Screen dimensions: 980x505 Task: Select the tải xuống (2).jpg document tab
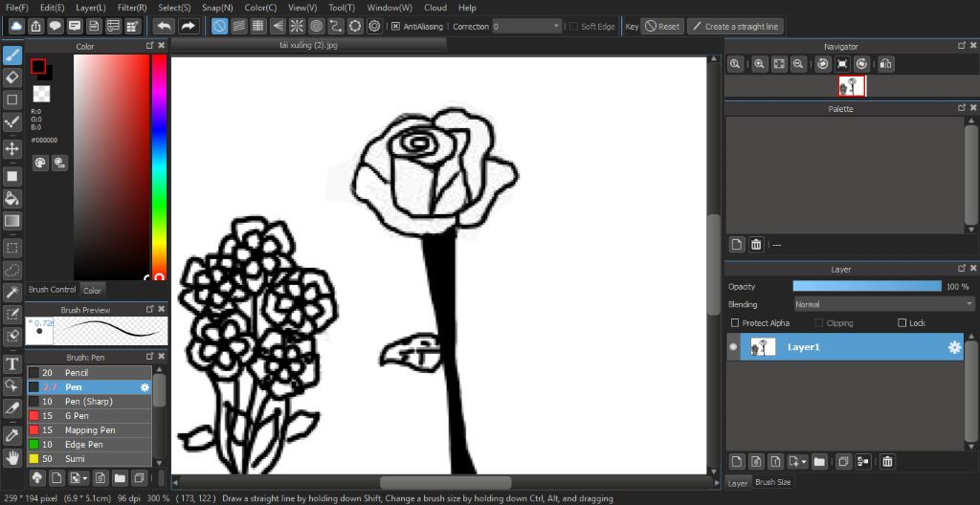[309, 45]
